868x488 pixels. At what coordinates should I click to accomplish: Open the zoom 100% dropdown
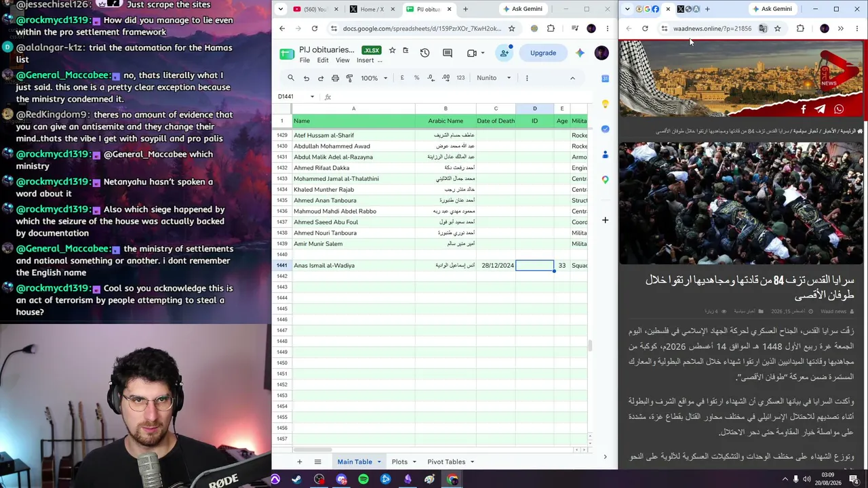coord(374,78)
